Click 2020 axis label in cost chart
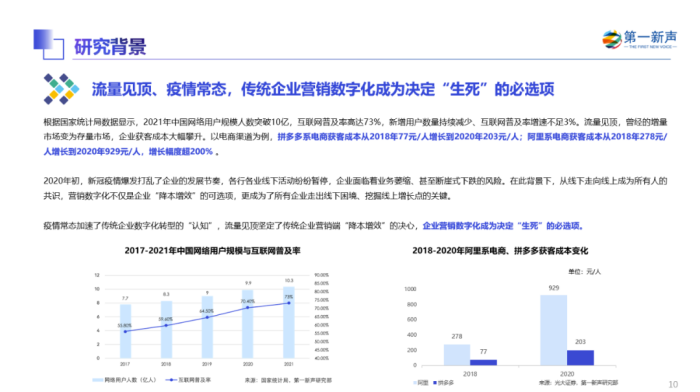This screenshot has width=700, height=392. (567, 374)
